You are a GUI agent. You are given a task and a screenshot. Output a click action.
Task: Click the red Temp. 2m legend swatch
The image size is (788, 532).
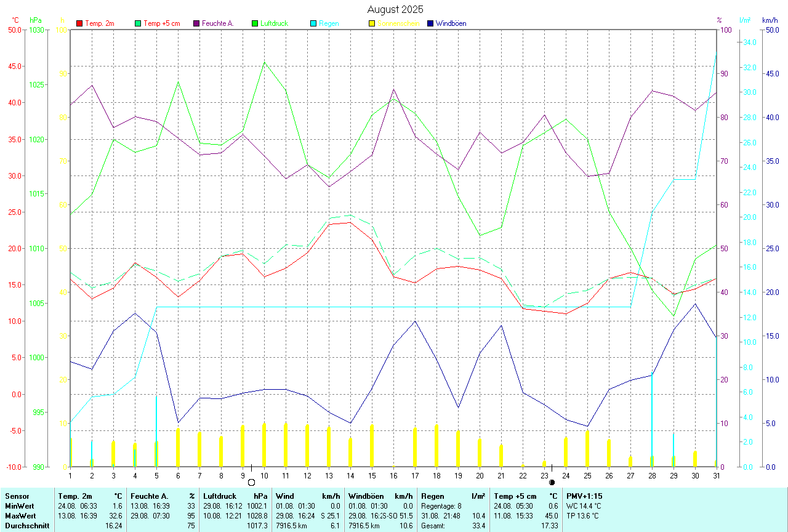(x=79, y=23)
